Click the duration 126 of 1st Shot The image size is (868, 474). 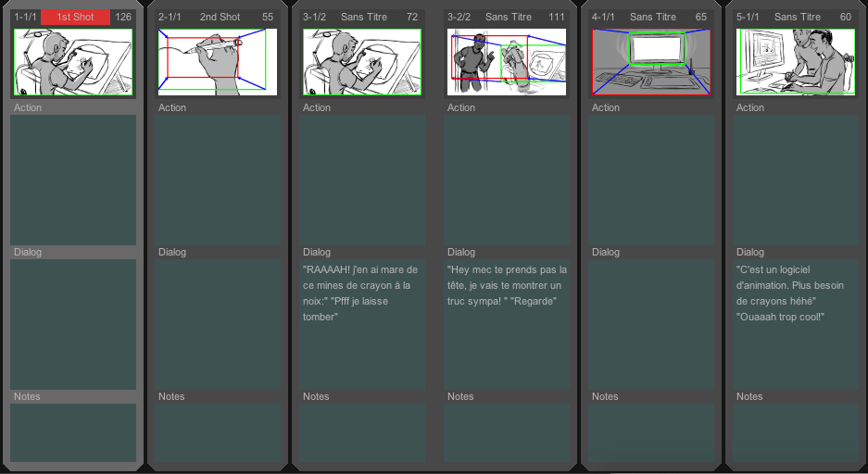[x=123, y=18]
